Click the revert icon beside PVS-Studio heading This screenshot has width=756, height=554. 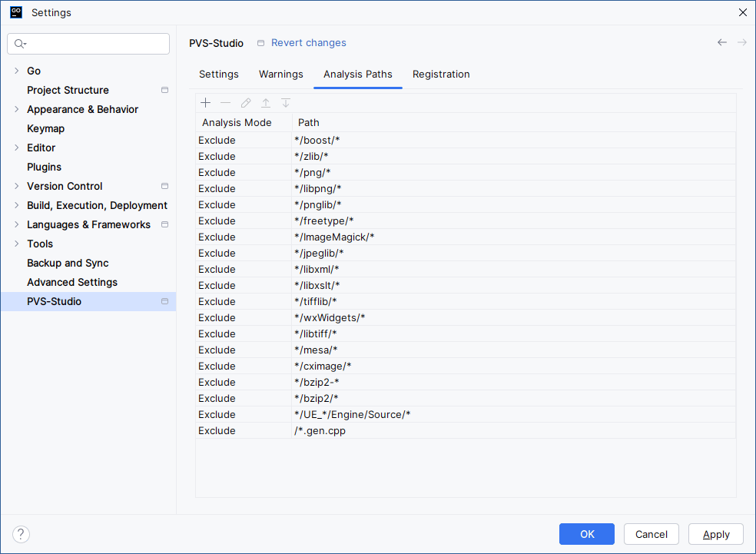coord(260,43)
